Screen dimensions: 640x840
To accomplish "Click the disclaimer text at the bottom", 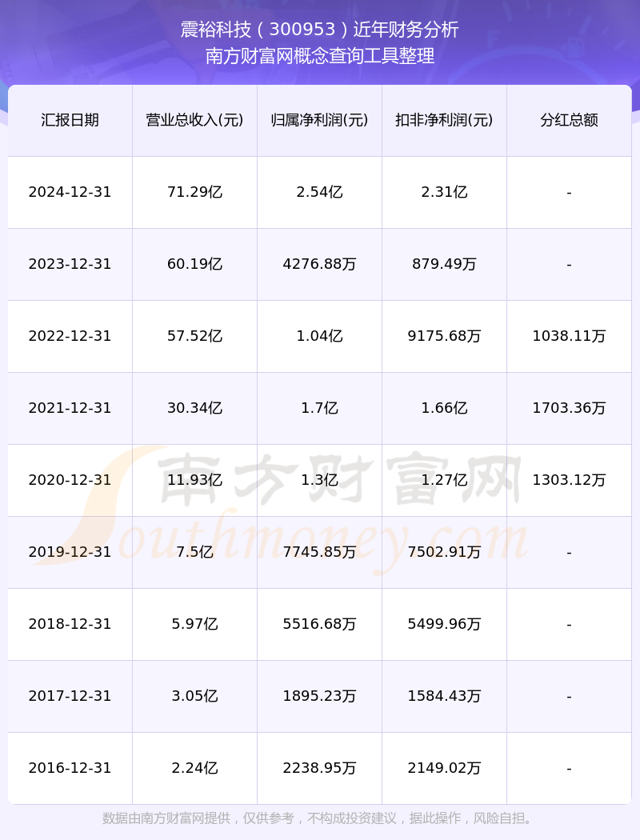I will (x=320, y=818).
